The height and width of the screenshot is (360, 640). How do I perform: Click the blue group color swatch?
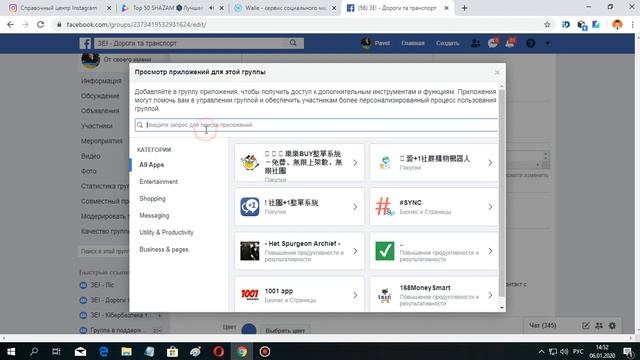tap(249, 329)
